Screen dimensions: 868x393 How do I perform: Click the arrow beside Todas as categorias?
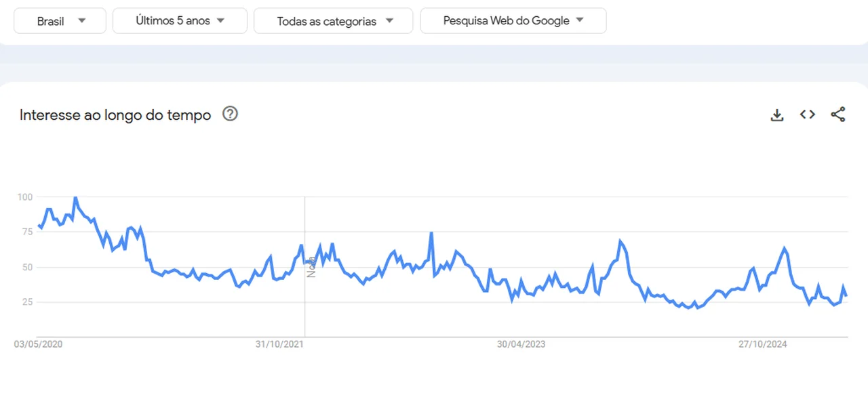[x=389, y=20]
